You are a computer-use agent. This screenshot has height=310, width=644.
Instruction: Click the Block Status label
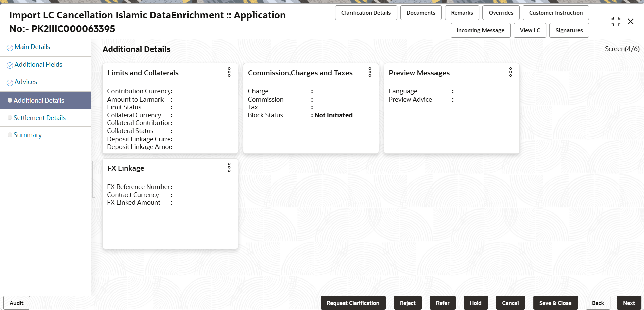266,115
